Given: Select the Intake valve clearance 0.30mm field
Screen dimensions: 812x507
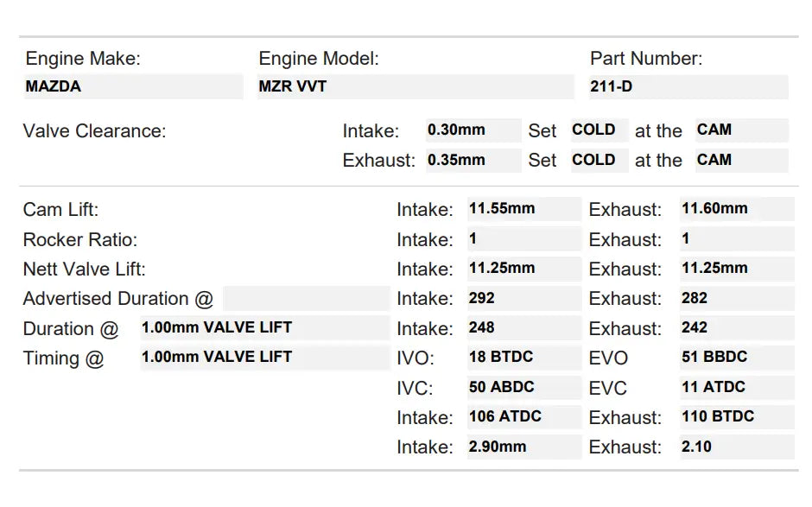Looking at the screenshot, I should point(473,130).
